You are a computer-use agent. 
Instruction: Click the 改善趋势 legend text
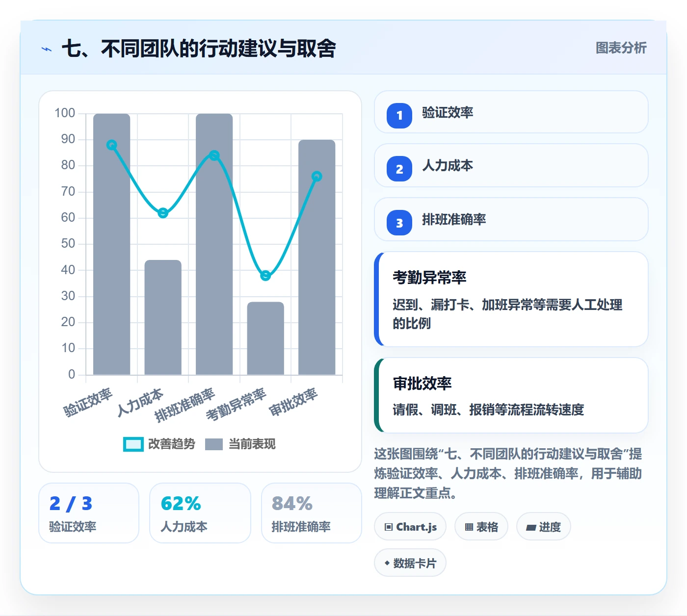click(172, 444)
